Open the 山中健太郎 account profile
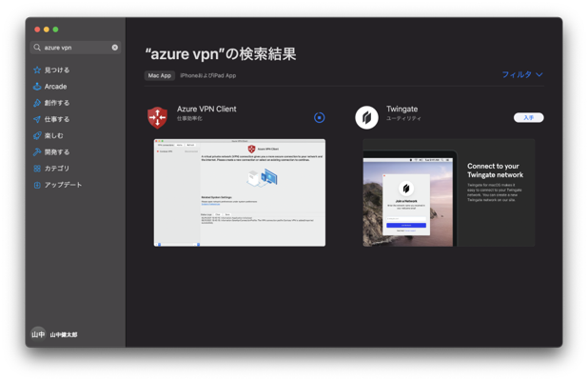This screenshot has height=381, width=588. coord(54,334)
